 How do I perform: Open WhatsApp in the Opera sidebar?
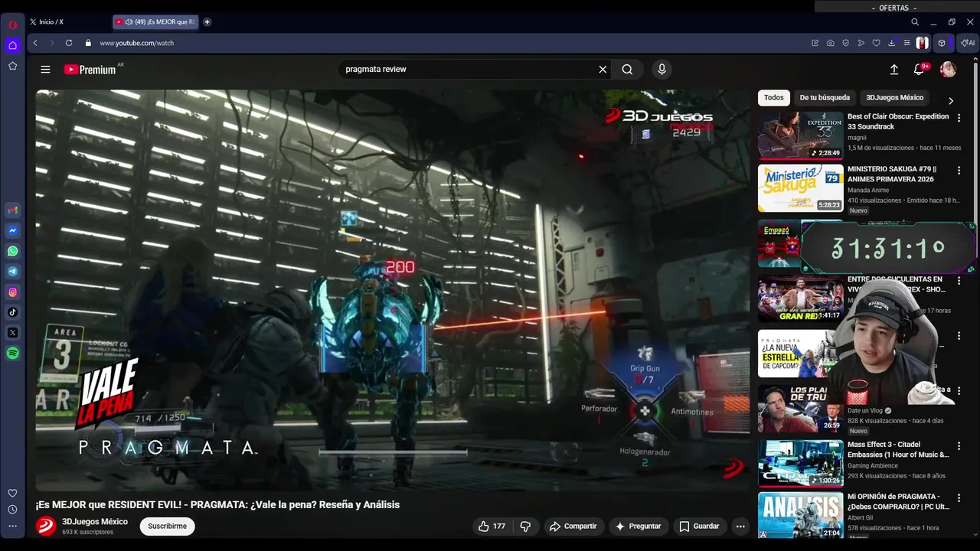[12, 251]
